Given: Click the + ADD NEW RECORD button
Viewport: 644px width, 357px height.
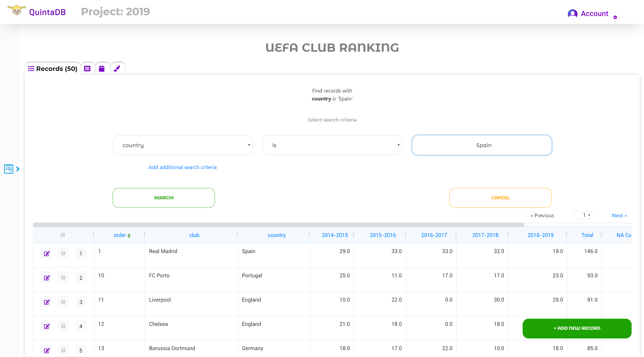Looking at the screenshot, I should point(577,328).
